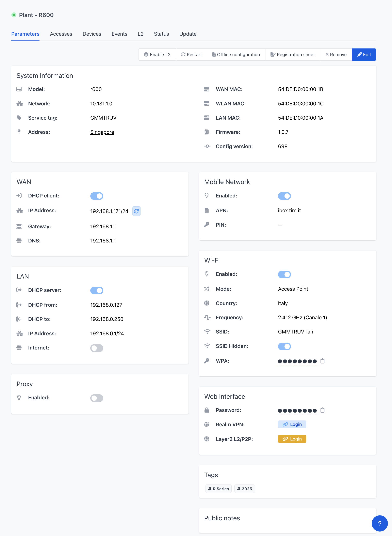This screenshot has width=392, height=536.
Task: Toggle the WAN DHCP client switch
Action: tap(97, 196)
